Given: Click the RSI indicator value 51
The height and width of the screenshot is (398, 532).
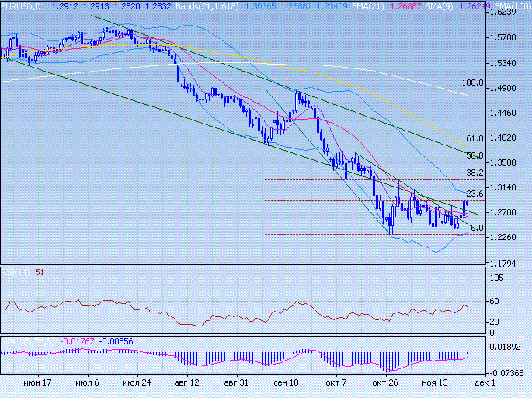Looking at the screenshot, I should click(x=39, y=272).
